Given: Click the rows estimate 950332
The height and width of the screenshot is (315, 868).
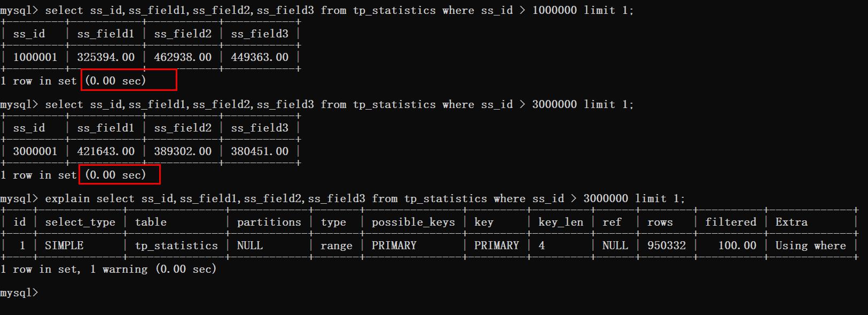Looking at the screenshot, I should (x=667, y=245).
